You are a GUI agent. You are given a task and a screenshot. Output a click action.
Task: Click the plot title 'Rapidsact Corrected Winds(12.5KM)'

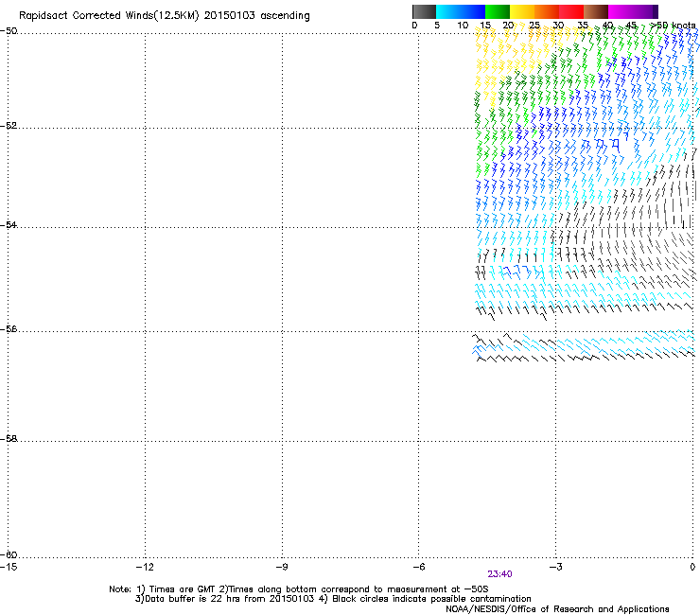tap(109, 16)
